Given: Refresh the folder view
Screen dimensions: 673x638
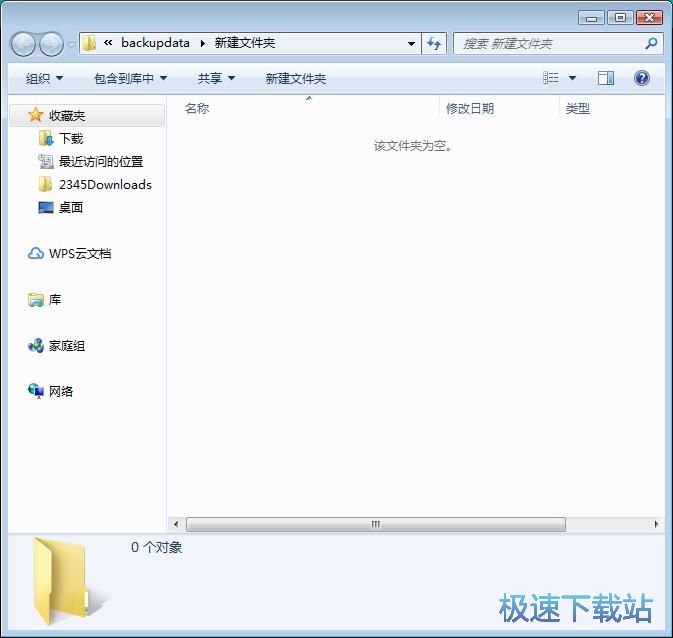Looking at the screenshot, I should [434, 44].
